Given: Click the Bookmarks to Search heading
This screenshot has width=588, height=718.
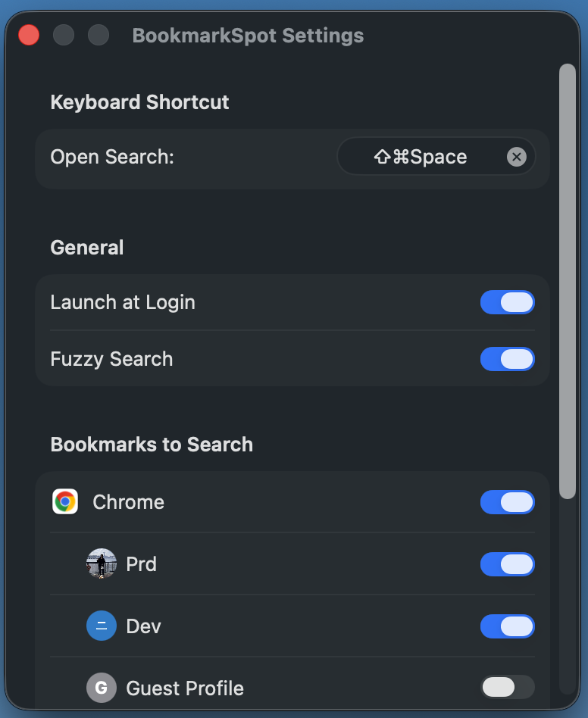Looking at the screenshot, I should pyautogui.click(x=151, y=445).
